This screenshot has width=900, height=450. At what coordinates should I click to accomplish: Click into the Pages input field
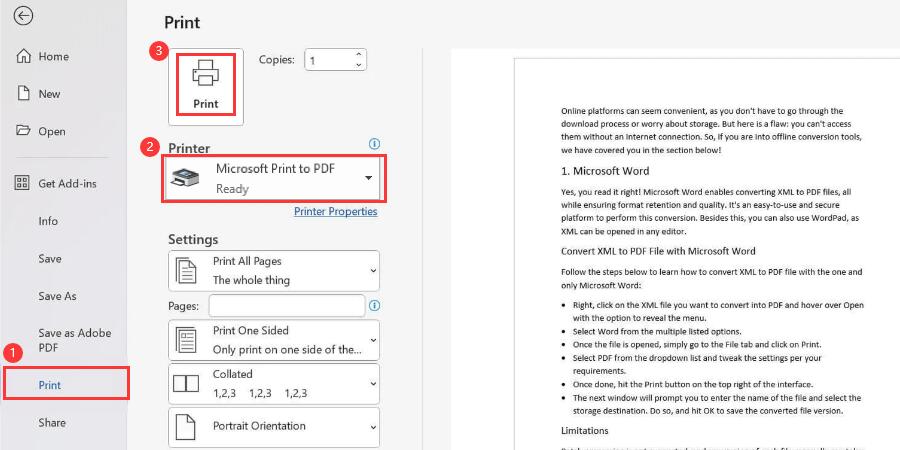[287, 305]
